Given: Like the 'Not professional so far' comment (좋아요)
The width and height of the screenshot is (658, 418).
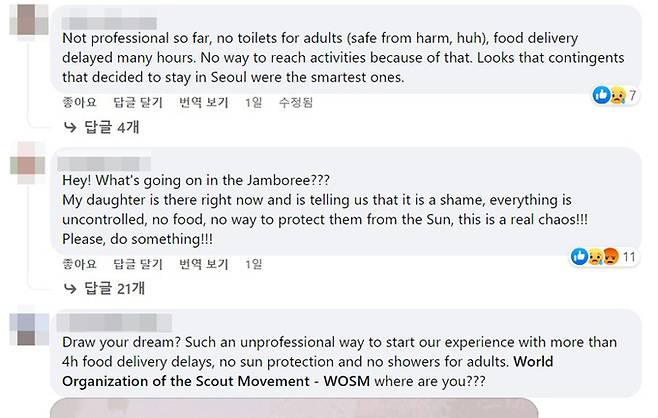Looking at the screenshot, I should click(79, 102).
